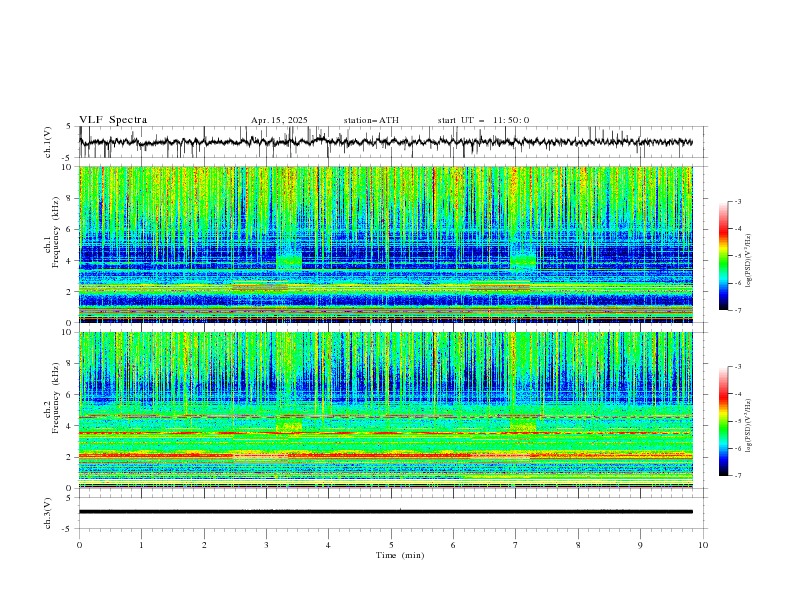The height and width of the screenshot is (612, 792).
Task: Click time axis tick label "0"
Action: (x=79, y=545)
